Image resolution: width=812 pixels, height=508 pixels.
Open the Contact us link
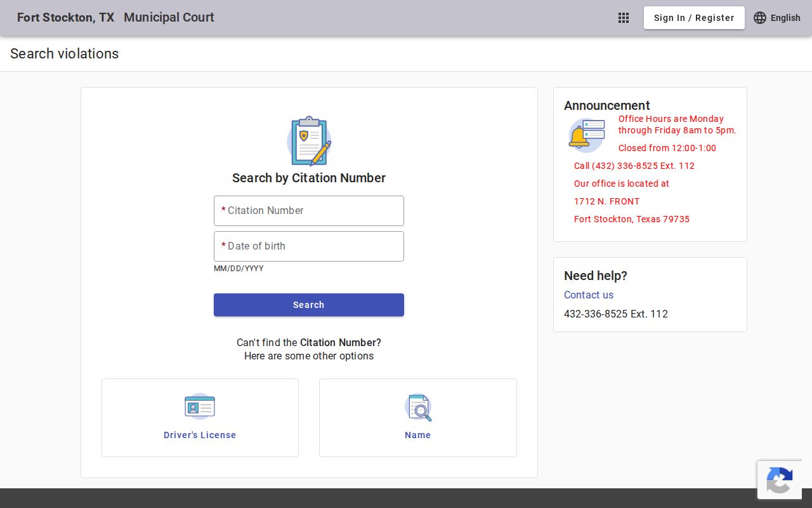[589, 295]
